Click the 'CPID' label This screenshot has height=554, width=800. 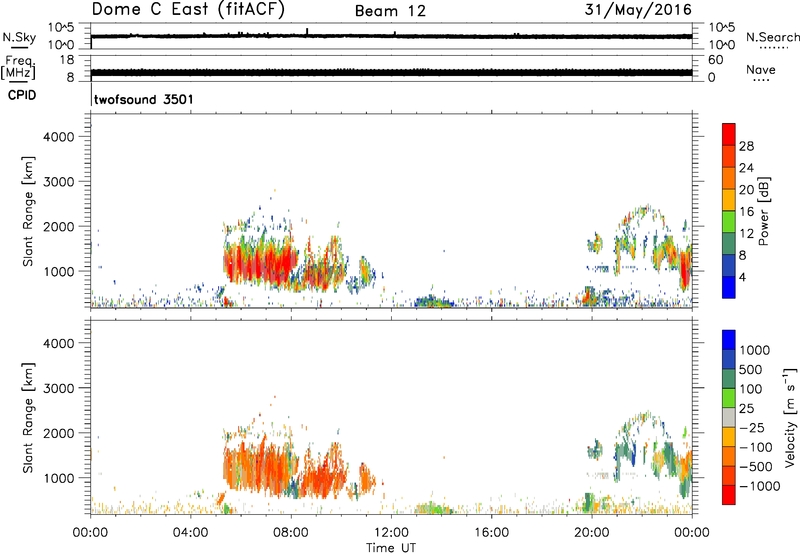(x=22, y=95)
